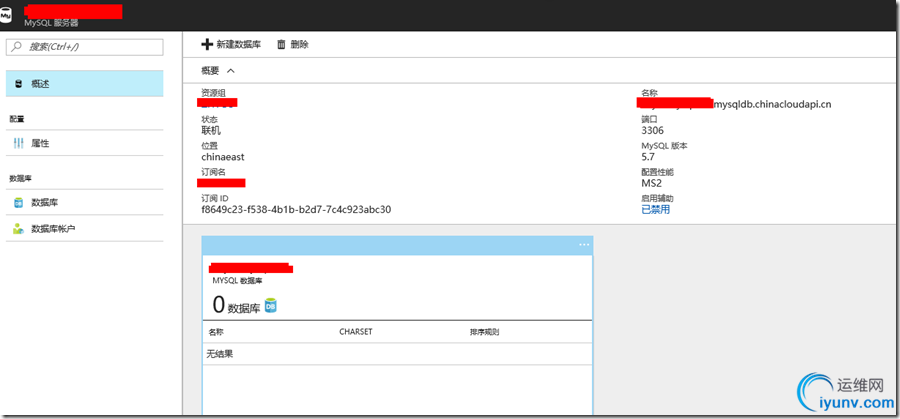The image size is (900, 419).
Task: Click the 无结果 table row
Action: 397,354
